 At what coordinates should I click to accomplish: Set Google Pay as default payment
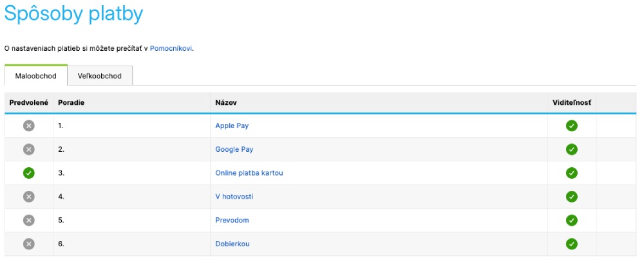pos(28,149)
